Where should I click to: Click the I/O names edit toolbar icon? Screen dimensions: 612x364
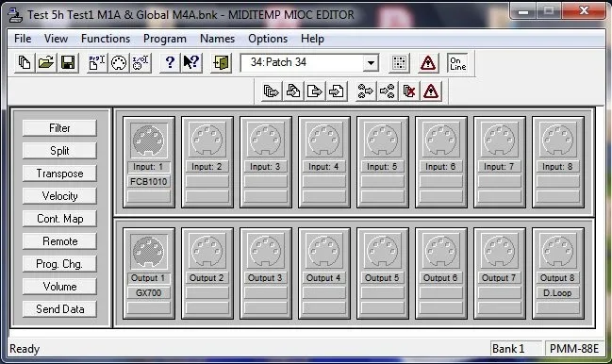coord(141,62)
